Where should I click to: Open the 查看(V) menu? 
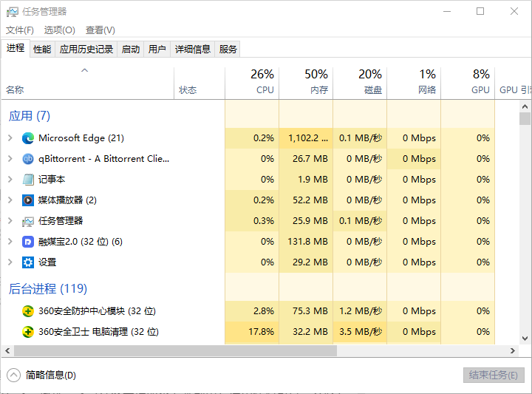(100, 30)
